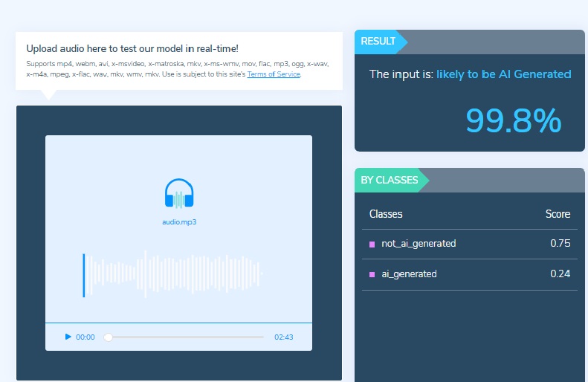Click the 99.8% result score
588x382 pixels.
(x=514, y=120)
